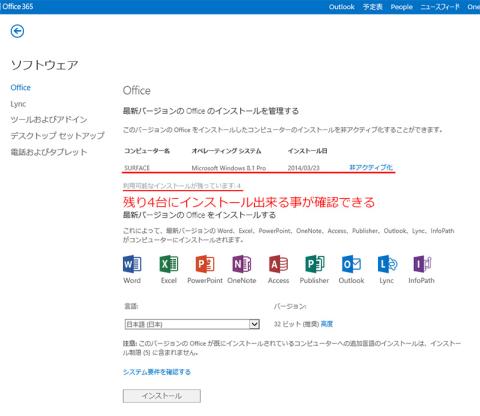
Task: Click the install date 2014/03/23
Action: (304, 168)
